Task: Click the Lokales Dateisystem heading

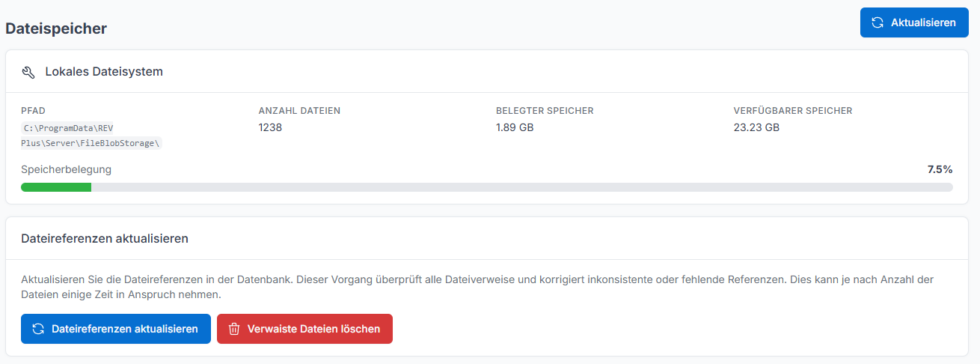Action: point(104,72)
